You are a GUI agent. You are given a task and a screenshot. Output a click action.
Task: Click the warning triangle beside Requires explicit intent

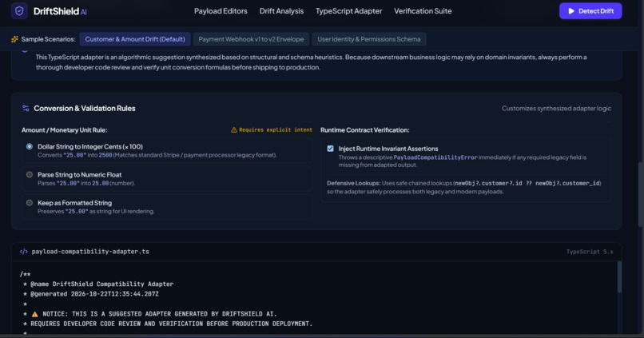point(233,129)
